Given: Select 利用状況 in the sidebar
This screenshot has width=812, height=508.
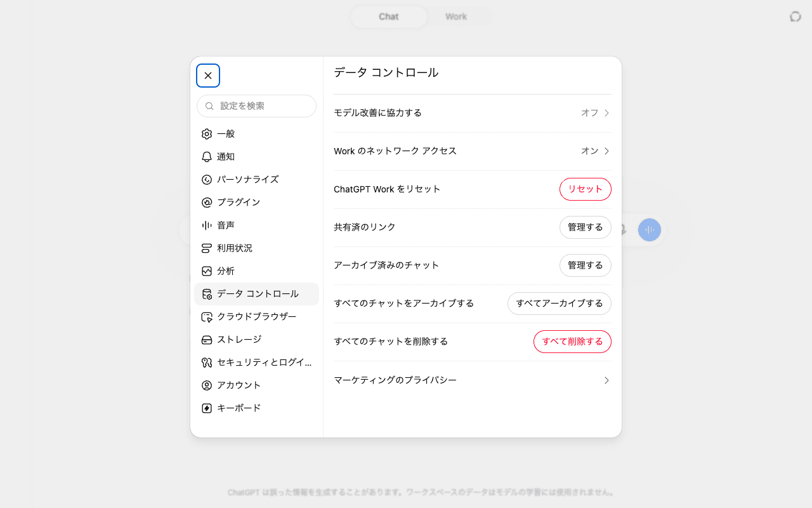Looking at the screenshot, I should coord(256,248).
